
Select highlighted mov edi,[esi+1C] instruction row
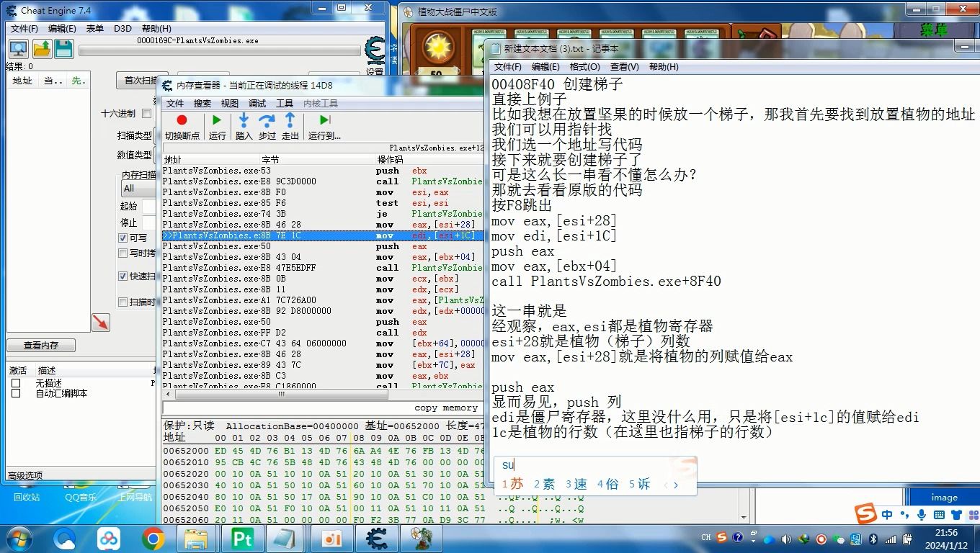pos(322,235)
